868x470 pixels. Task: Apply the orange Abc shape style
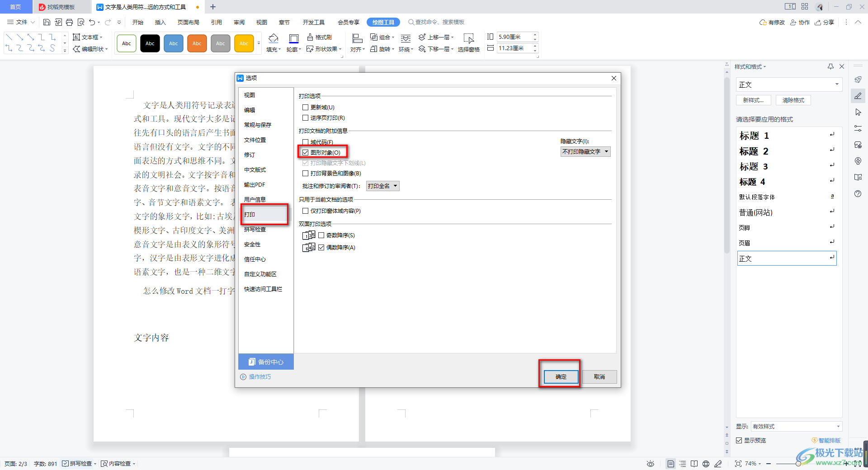(197, 43)
